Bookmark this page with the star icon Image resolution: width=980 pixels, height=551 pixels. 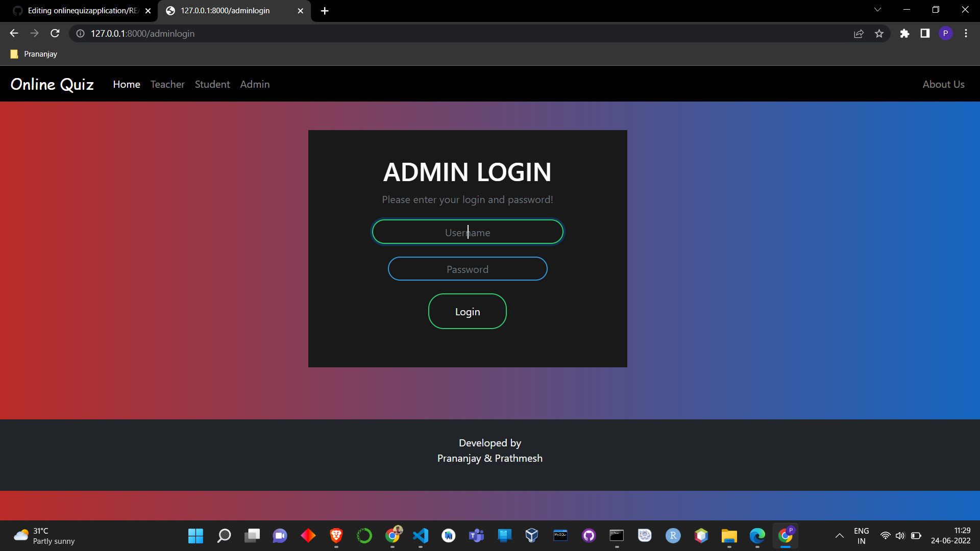(x=879, y=33)
